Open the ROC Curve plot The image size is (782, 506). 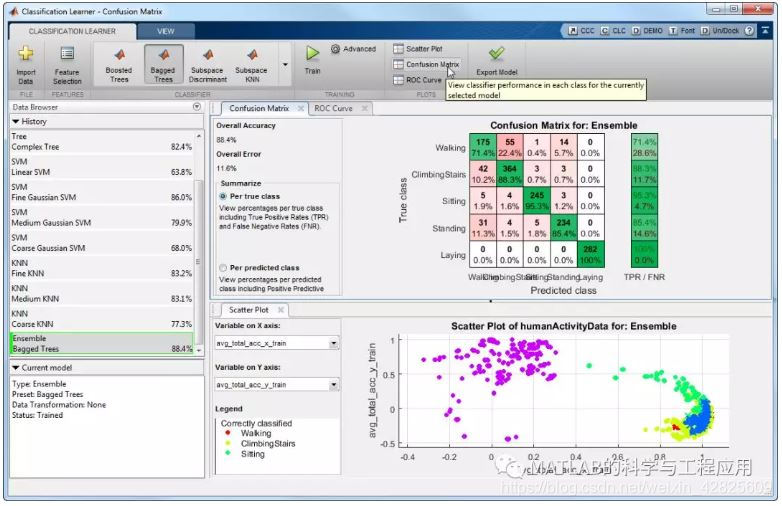[418, 80]
